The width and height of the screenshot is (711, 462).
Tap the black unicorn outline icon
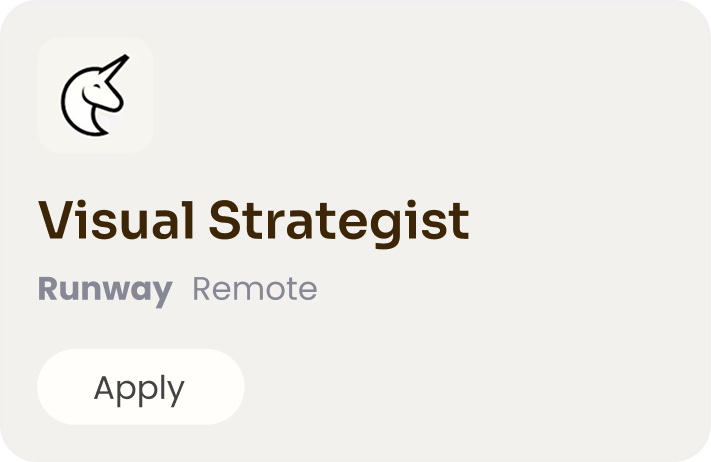tap(95, 95)
